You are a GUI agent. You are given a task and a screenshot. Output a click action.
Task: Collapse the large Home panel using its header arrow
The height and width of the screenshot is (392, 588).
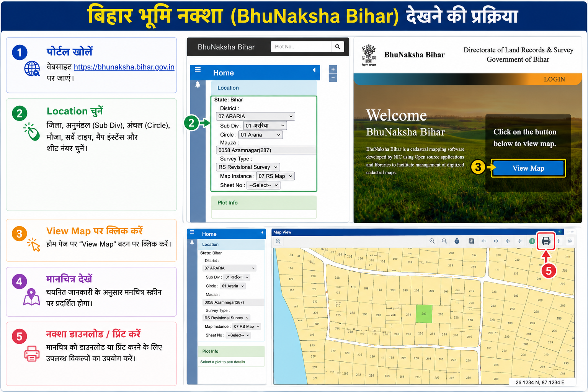(x=314, y=70)
